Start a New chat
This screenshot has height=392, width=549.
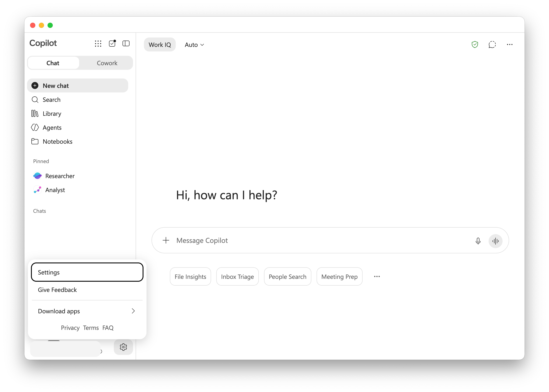77,86
